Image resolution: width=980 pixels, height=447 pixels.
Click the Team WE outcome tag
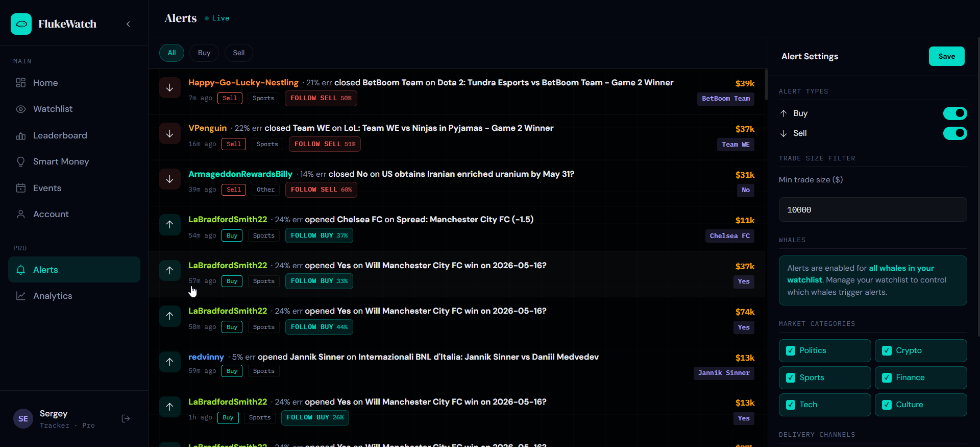point(736,145)
